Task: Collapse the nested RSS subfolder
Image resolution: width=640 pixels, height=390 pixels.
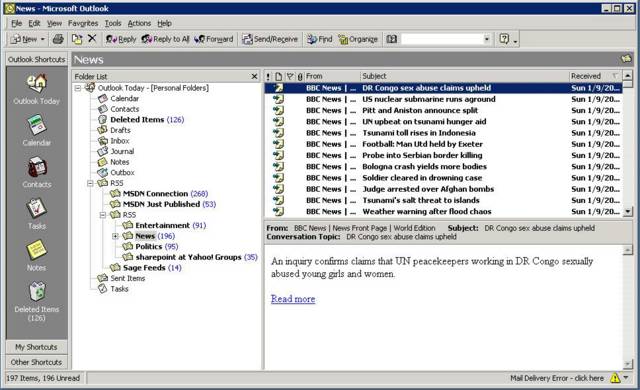Action: pyautogui.click(x=103, y=215)
